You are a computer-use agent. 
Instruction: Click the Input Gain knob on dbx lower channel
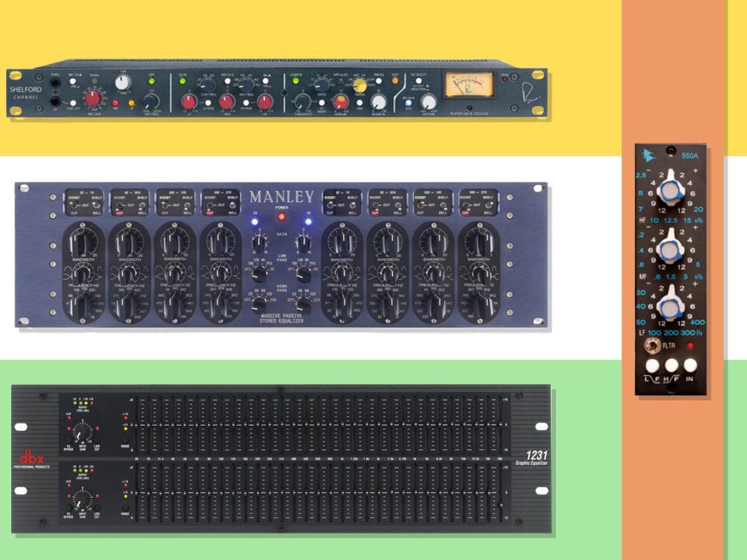(82, 500)
